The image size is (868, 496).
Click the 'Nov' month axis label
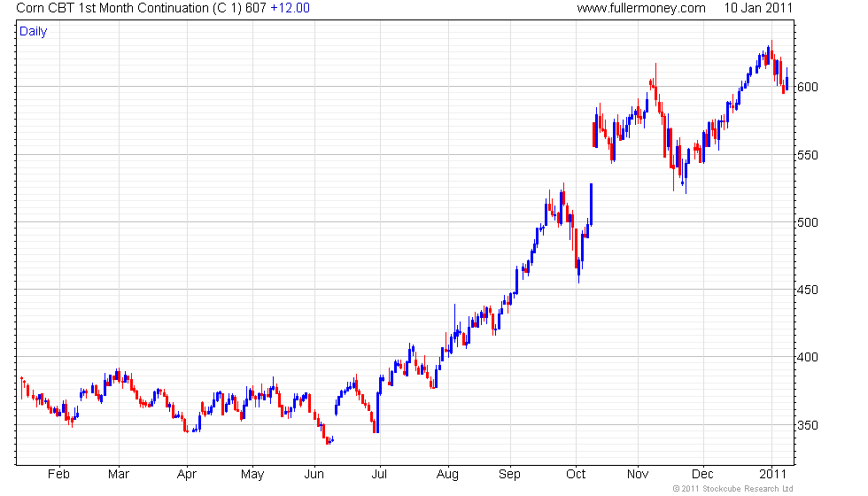pyautogui.click(x=638, y=475)
